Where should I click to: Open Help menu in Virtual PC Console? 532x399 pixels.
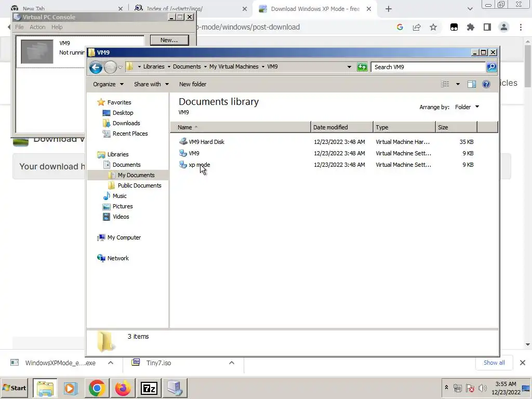tap(57, 27)
